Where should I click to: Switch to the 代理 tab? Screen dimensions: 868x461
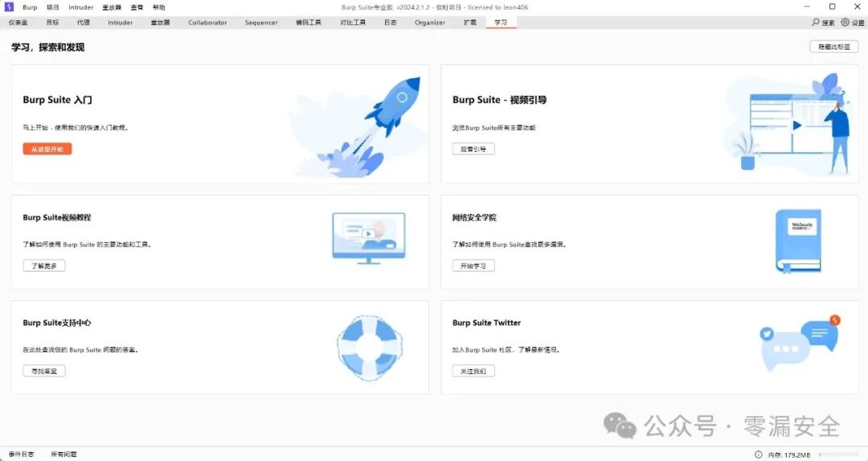point(84,23)
